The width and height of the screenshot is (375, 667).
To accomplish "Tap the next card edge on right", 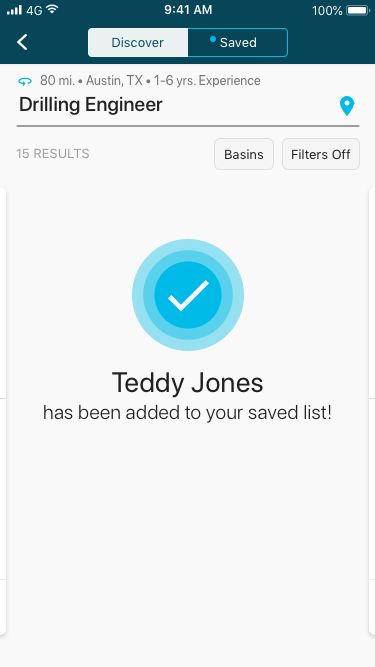I will pyautogui.click(x=372, y=410).
